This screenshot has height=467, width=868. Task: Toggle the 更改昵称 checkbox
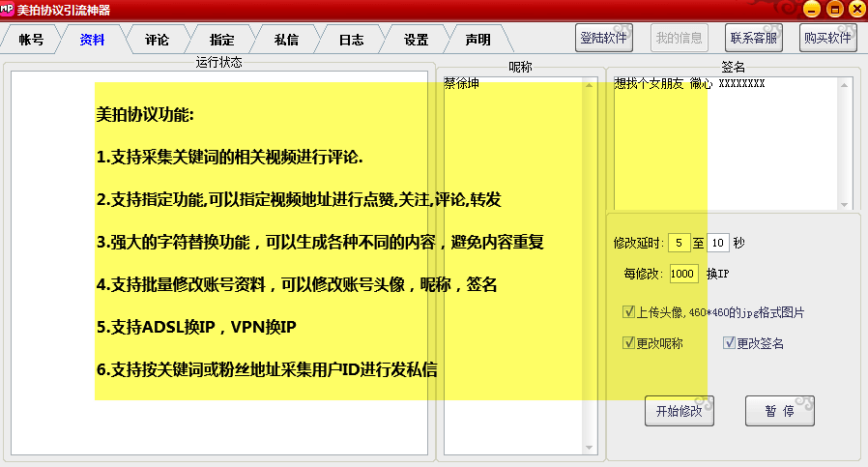(x=628, y=343)
